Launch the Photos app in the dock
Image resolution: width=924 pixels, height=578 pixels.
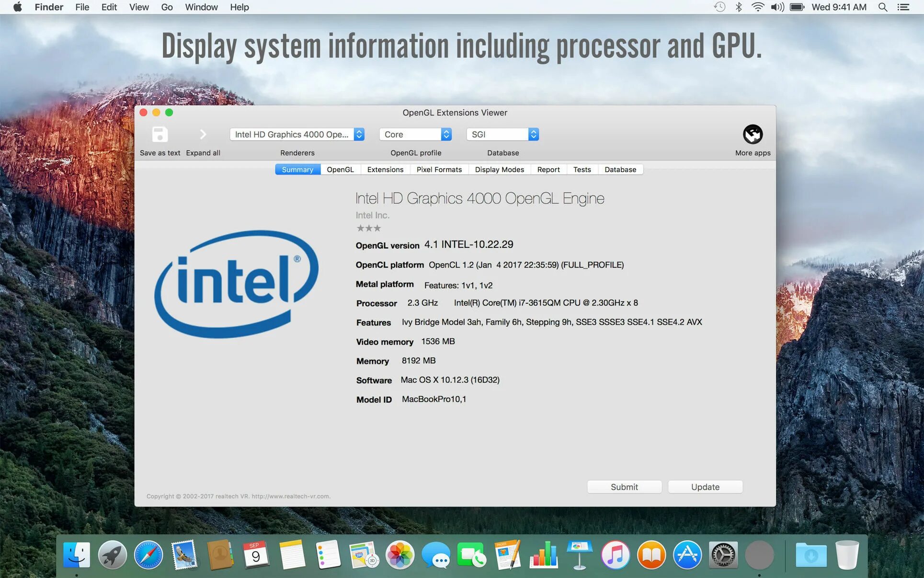coord(399,555)
